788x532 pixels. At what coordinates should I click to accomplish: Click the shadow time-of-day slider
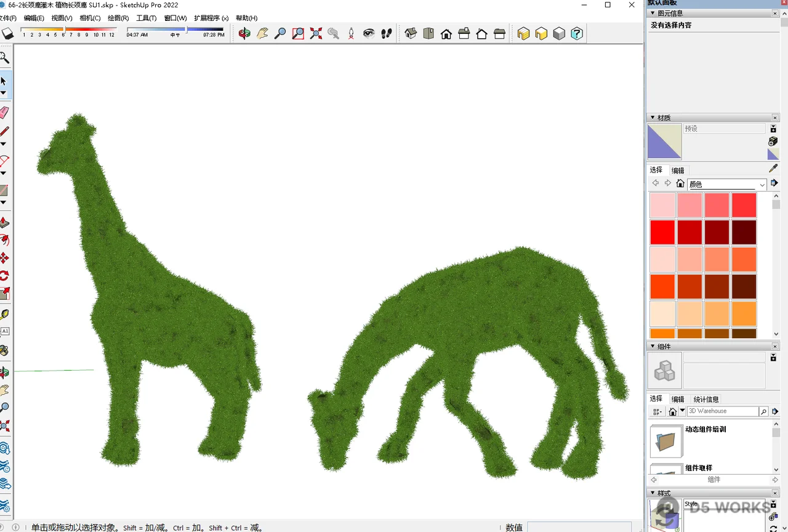(175, 29)
